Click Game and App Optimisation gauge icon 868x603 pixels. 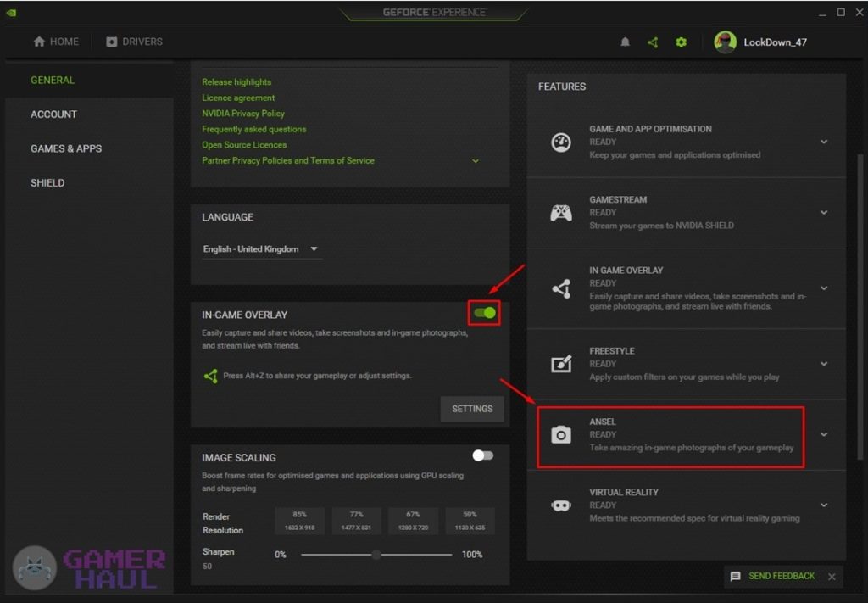point(561,142)
